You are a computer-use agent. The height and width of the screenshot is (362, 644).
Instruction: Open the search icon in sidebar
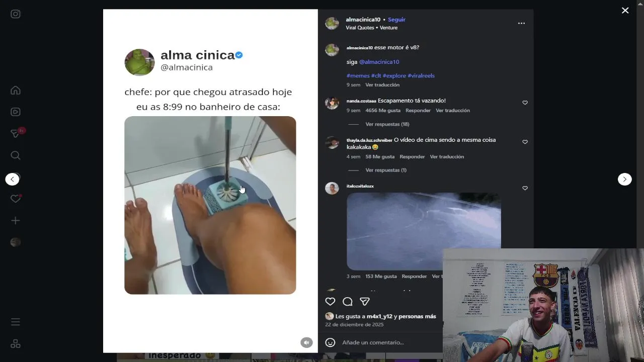tap(16, 155)
